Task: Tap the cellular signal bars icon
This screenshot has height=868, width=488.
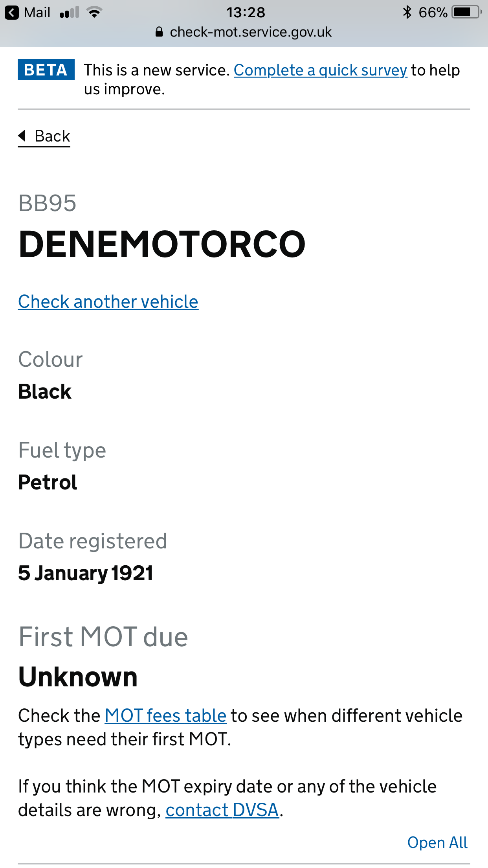Action: 69,13
